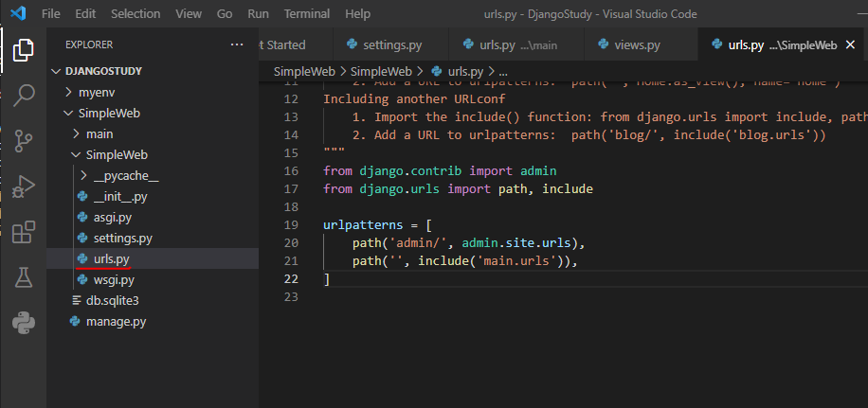868x408 pixels.
Task: Click line number 19 in gutter
Action: click(291, 225)
